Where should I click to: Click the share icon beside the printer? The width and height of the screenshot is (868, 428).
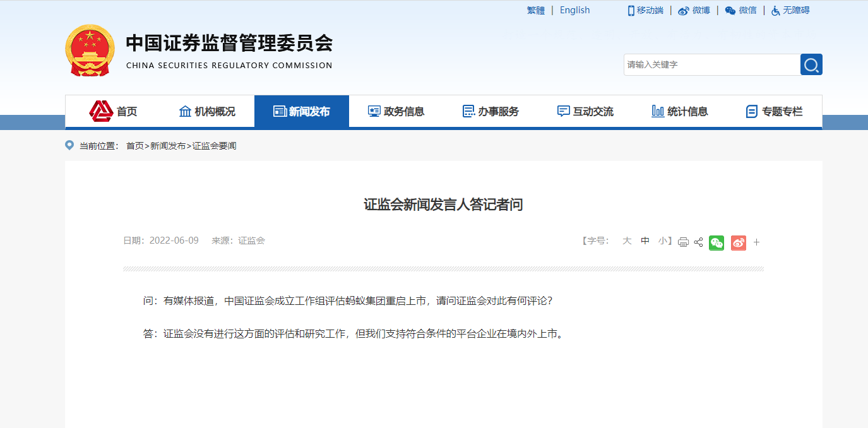point(698,242)
